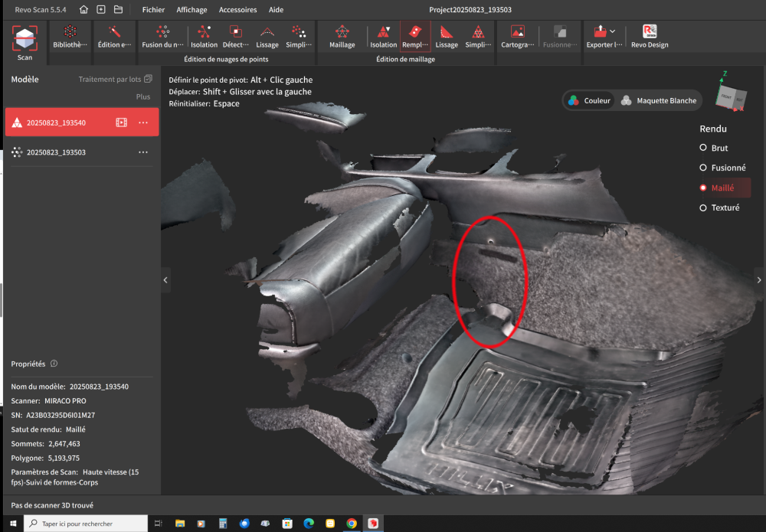Collapse the left Modèle panel arrow
Image resolution: width=766 pixels, height=532 pixels.
(165, 280)
